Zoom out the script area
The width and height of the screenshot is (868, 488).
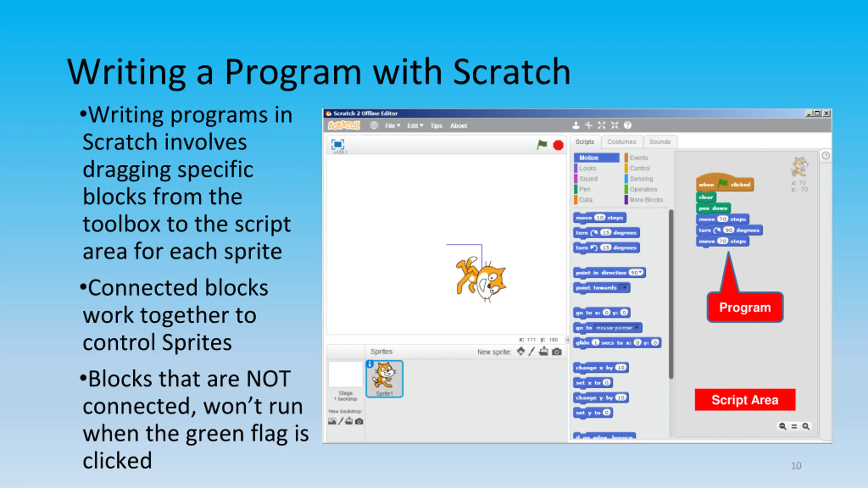(x=783, y=426)
